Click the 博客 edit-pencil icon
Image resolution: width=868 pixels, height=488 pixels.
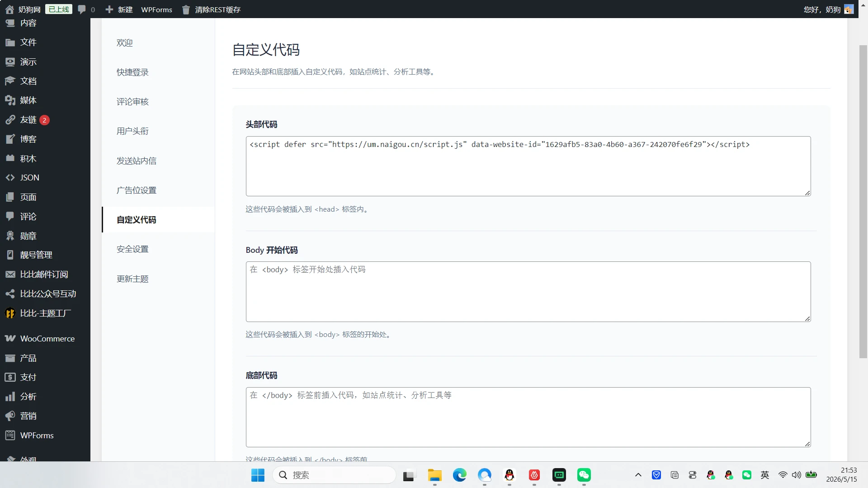(10, 139)
